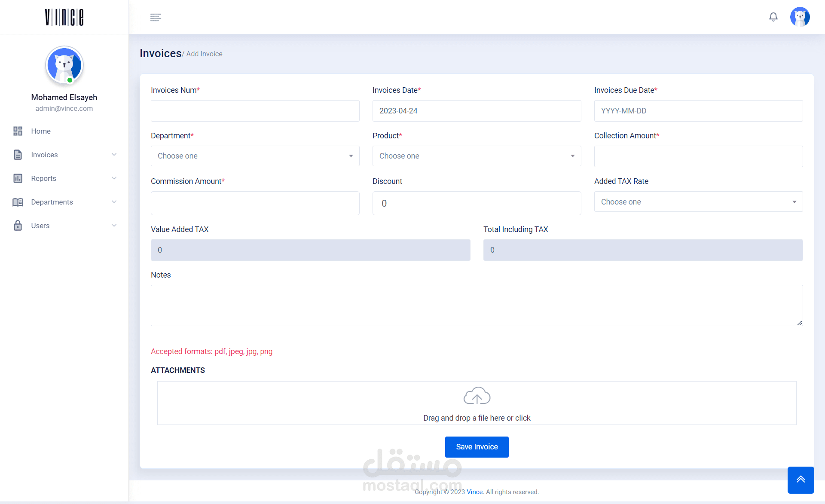Click the hamburger menu toggle icon
Screen dimensions: 825x504
[x=156, y=17]
